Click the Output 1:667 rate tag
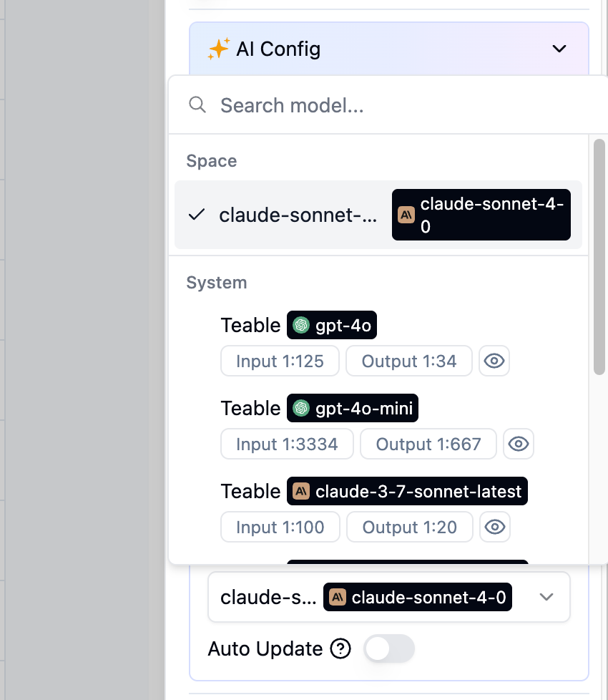 428,444
